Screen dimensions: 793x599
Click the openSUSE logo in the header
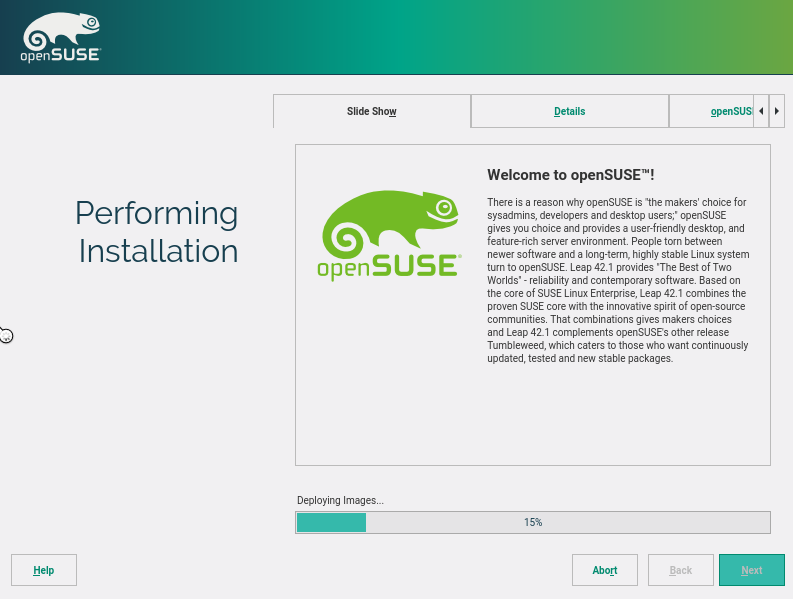61,37
